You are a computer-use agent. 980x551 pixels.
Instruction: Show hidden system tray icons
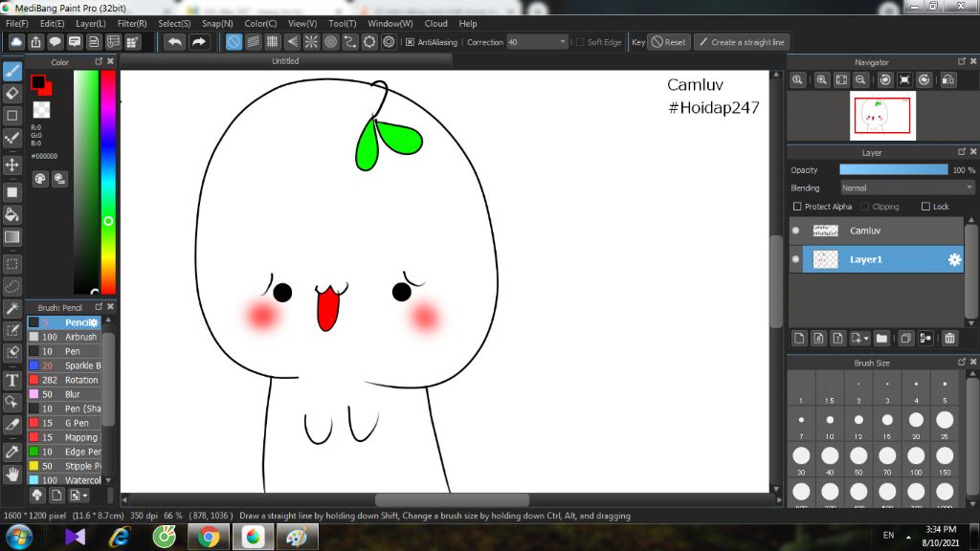click(x=908, y=537)
